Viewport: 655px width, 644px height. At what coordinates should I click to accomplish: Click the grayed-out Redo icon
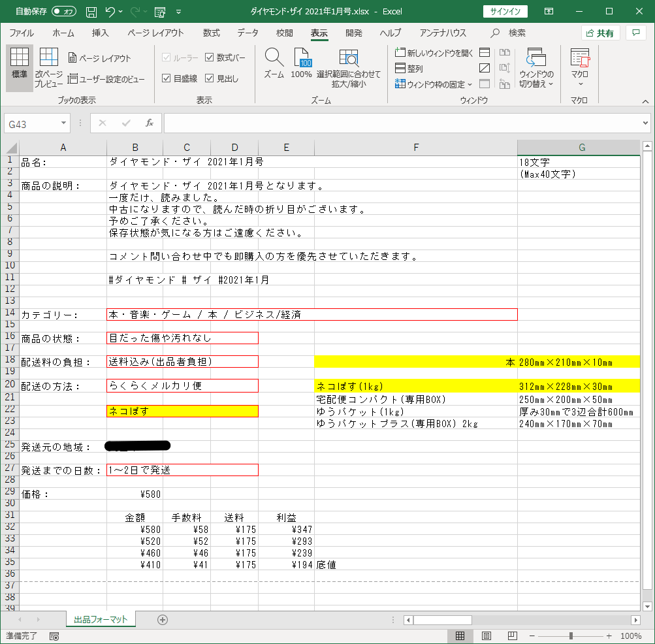[x=135, y=12]
